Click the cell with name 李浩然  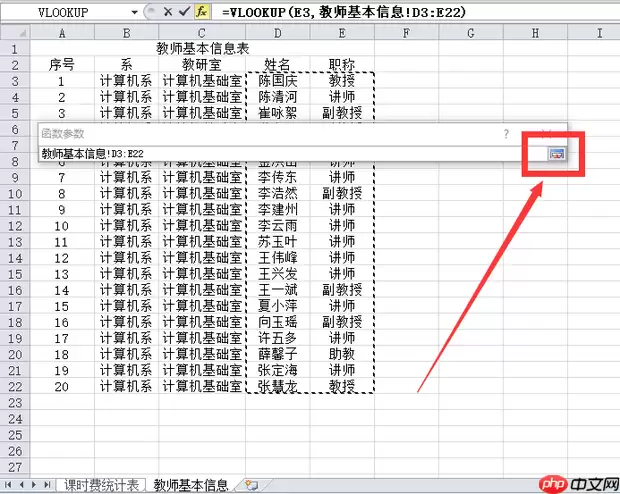point(278,193)
